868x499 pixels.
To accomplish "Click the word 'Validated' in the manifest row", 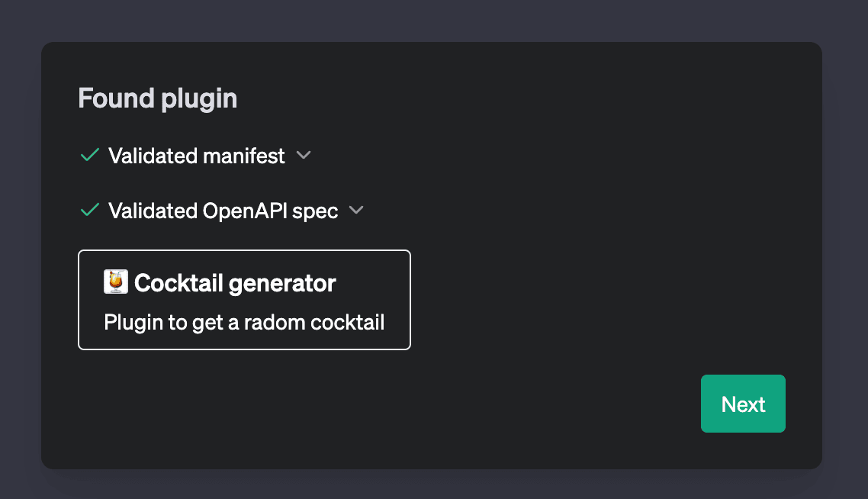I will 153,156.
